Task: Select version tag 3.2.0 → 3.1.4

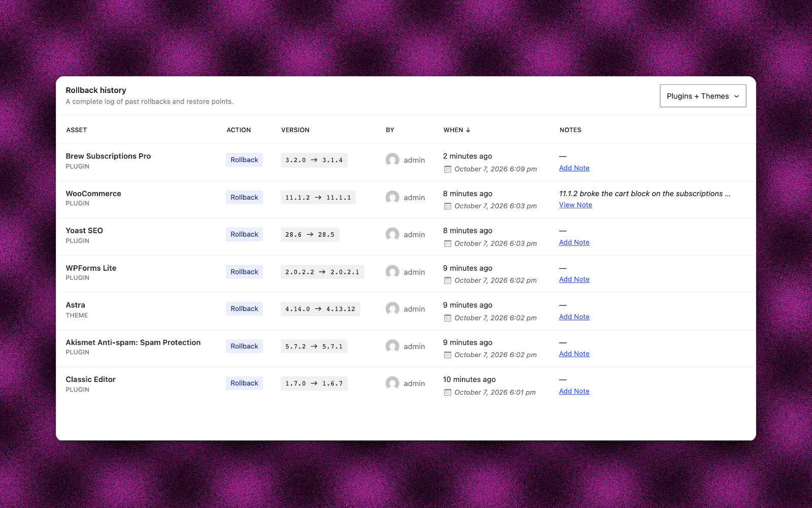Action: (x=314, y=160)
